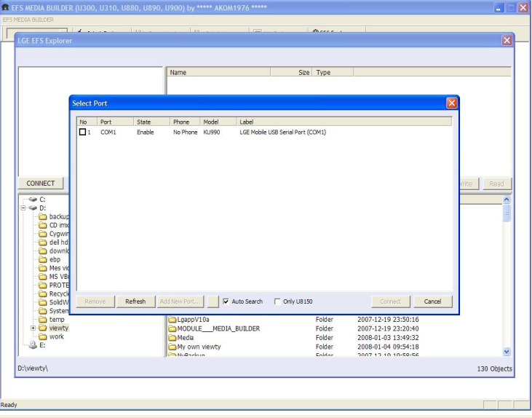This screenshot has height=418, width=532.
Task: Click the My own viewty folder icon
Action: (x=172, y=347)
